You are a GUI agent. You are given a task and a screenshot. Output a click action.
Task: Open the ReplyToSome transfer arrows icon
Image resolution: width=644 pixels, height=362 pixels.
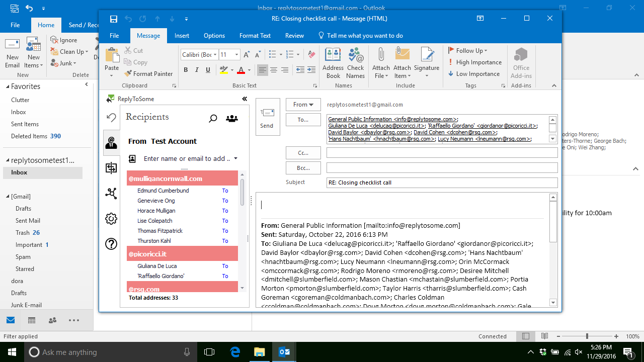click(x=111, y=168)
